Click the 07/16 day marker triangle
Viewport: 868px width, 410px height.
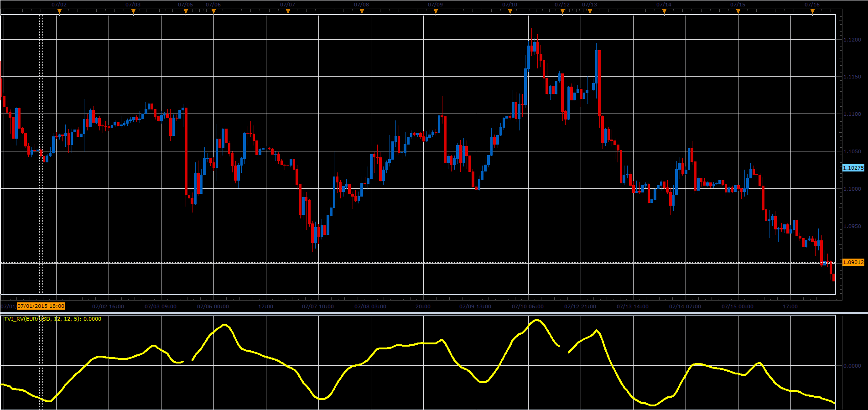(x=812, y=11)
